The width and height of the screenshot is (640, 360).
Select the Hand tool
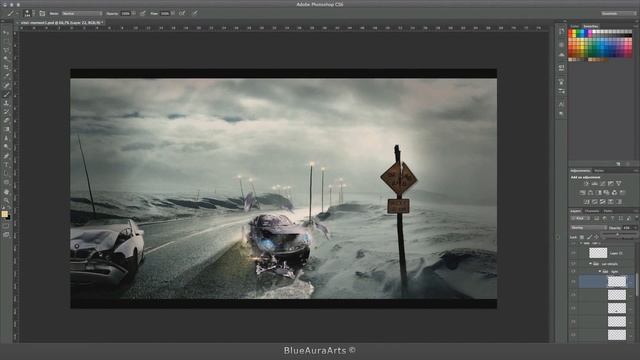[x=6, y=192]
